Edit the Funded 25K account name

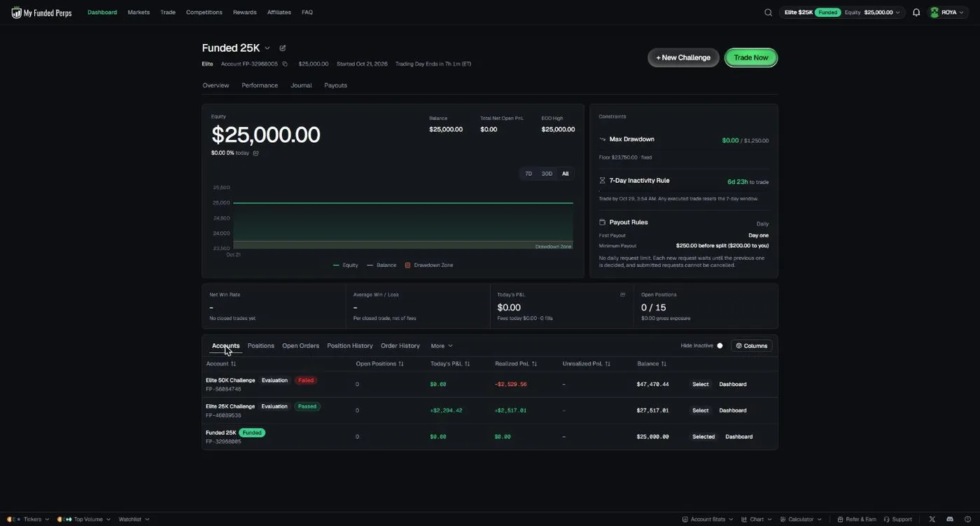[x=283, y=48]
